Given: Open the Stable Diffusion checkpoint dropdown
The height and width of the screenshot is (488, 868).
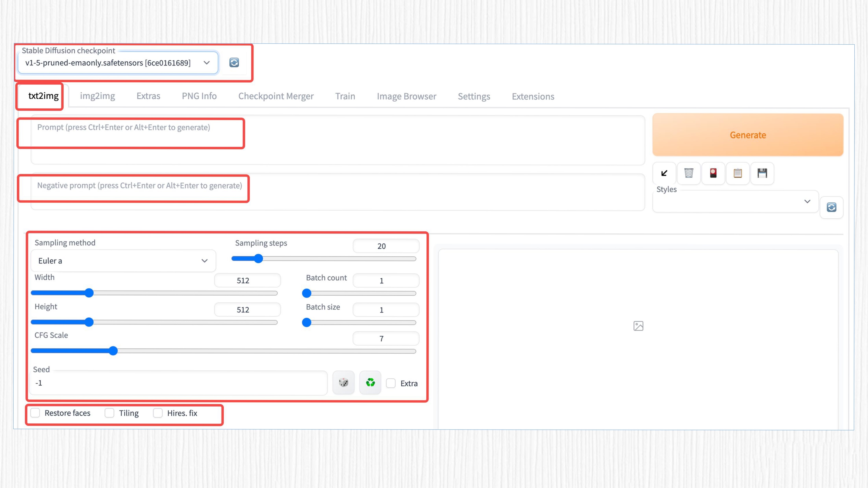Looking at the screenshot, I should click(118, 63).
